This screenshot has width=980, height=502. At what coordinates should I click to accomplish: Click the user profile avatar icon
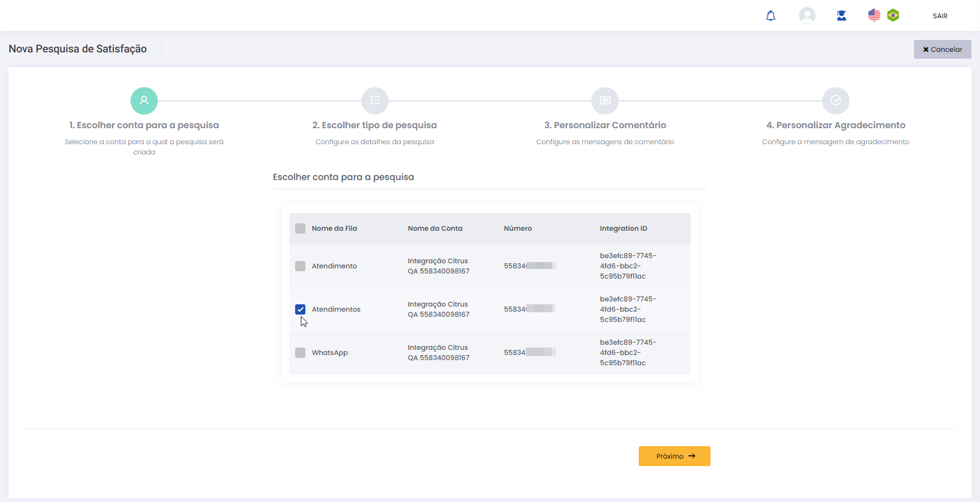click(807, 15)
